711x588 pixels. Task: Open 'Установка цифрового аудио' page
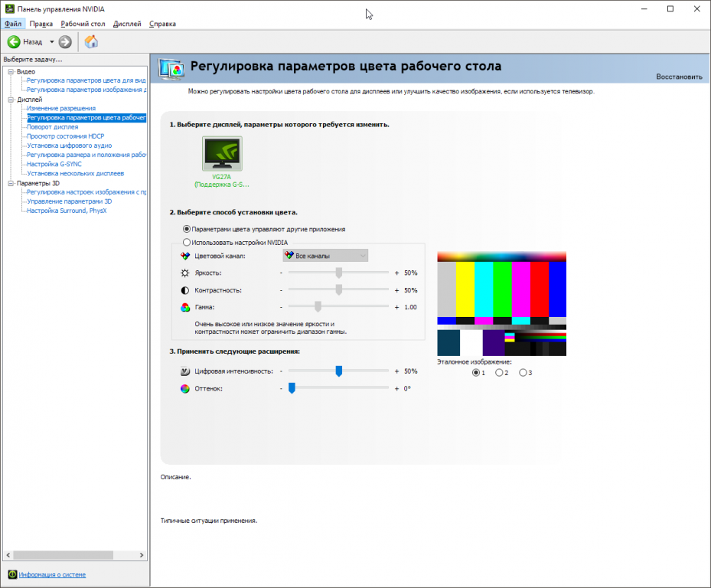[x=70, y=145]
